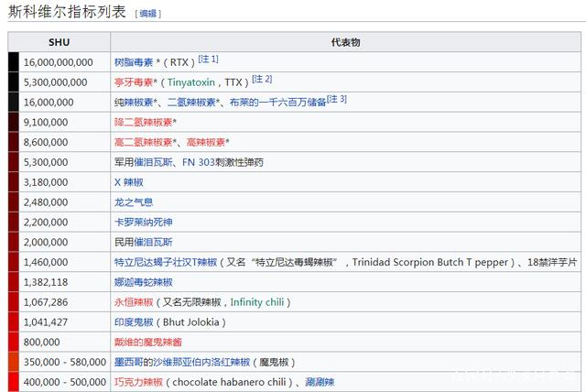Select the 350,000 - 580,000 SHU range
The height and width of the screenshot is (392, 586).
[65, 362]
